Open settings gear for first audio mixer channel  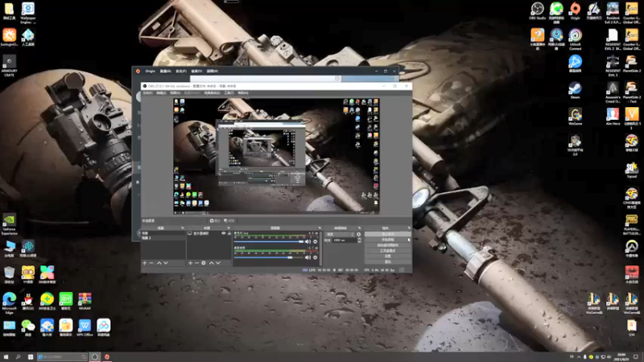tap(316, 242)
